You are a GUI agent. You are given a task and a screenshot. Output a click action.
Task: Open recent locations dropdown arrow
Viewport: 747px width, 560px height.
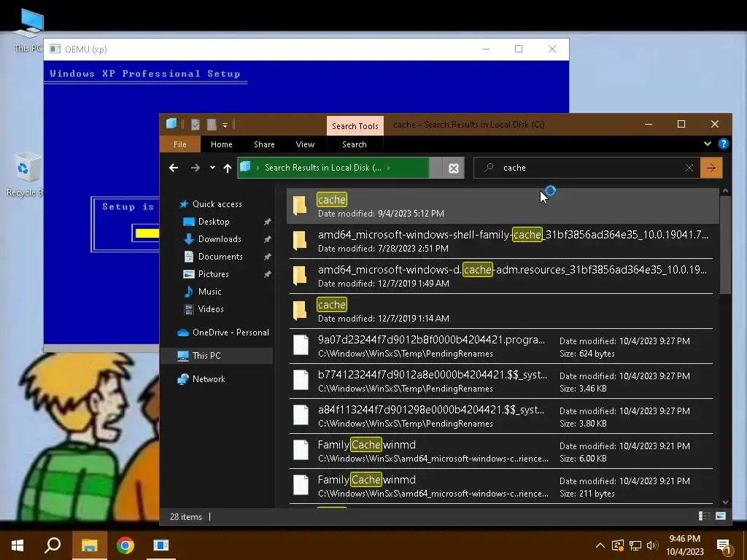tap(212, 168)
